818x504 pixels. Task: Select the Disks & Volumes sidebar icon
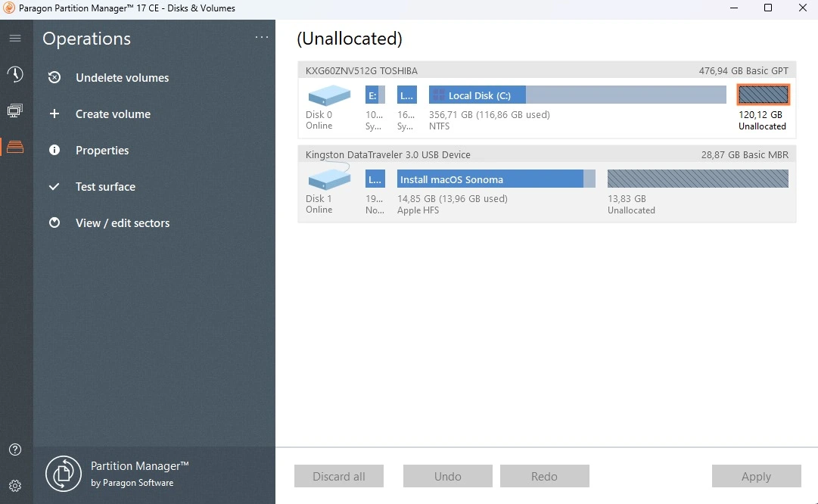click(15, 147)
